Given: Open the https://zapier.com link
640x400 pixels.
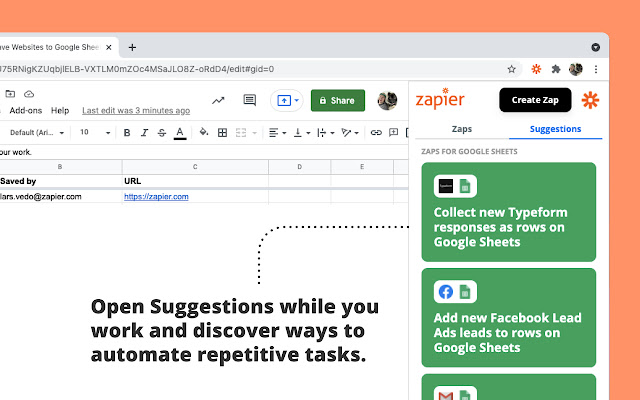Looking at the screenshot, I should (156, 197).
